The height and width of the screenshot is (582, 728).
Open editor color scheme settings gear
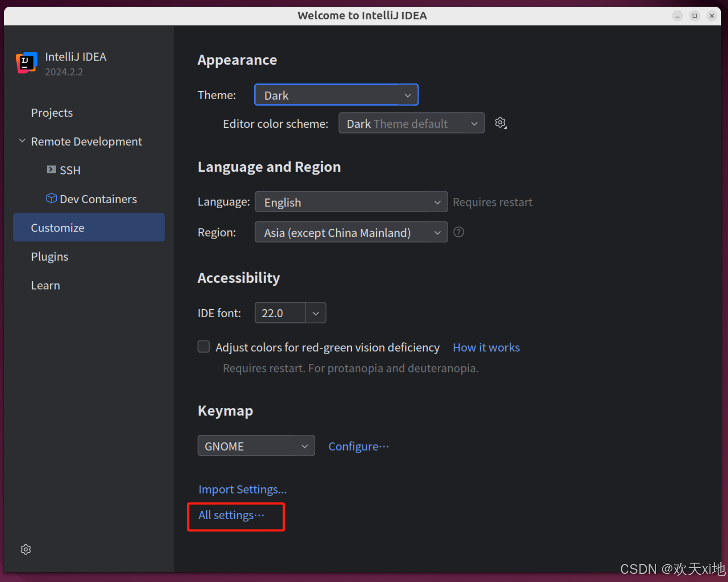(500, 123)
